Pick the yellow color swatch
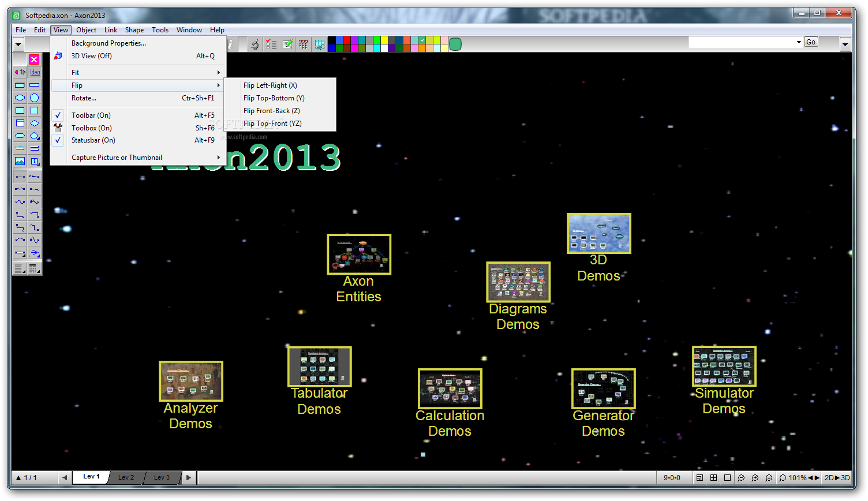The width and height of the screenshot is (868, 501). pos(384,40)
